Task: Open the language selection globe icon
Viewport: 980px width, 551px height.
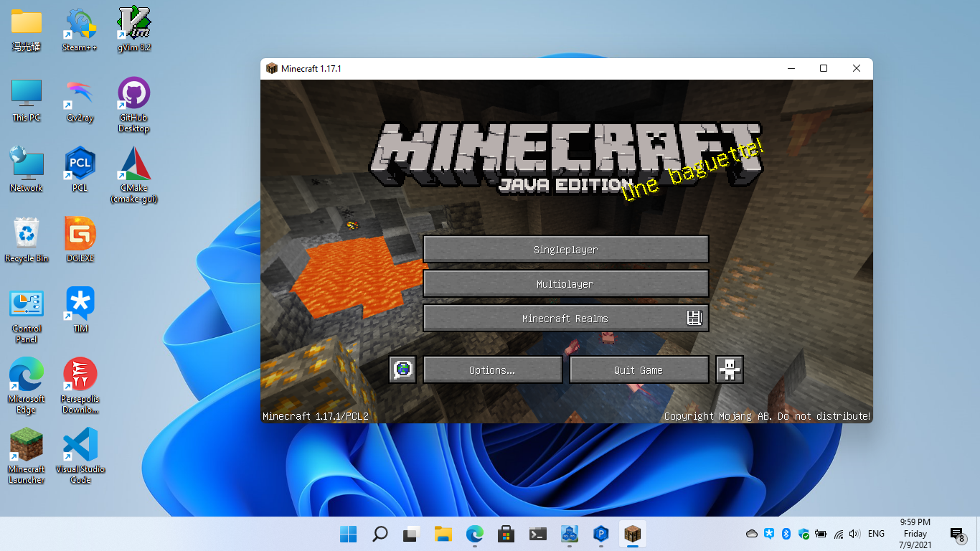Action: coord(402,370)
